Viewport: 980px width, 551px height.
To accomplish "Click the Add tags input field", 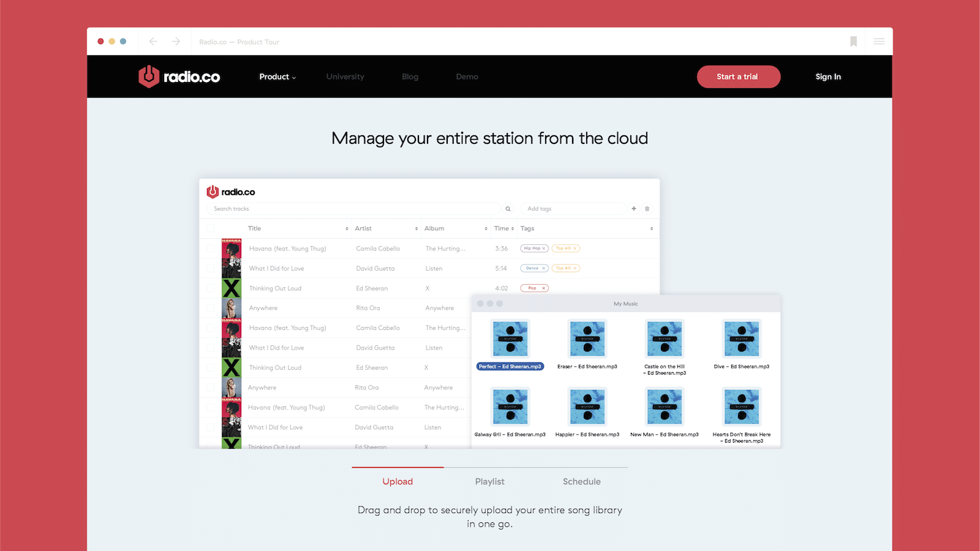I will click(574, 209).
